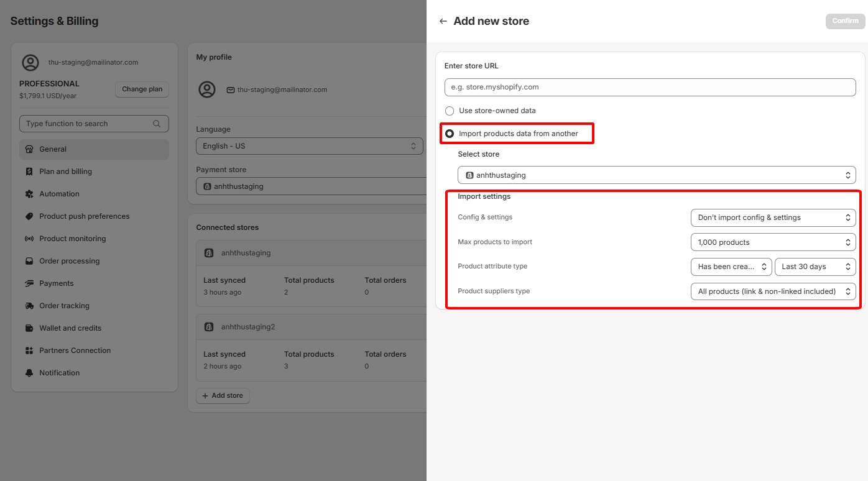The width and height of the screenshot is (868, 481).
Task: Click the store URL input field
Action: pos(650,87)
